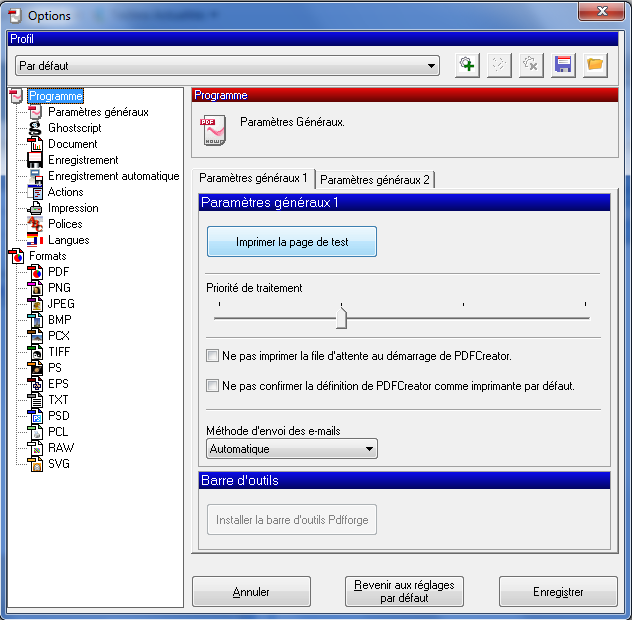632x620 pixels.
Task: Click the EPS format icon
Action: pos(35,384)
